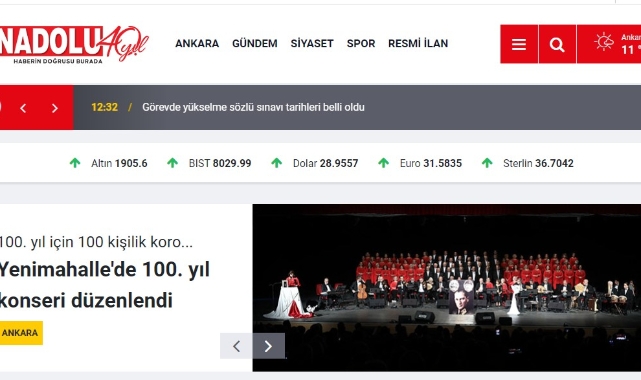Advance to next breaking news headline
The width and height of the screenshot is (641, 380).
[x=55, y=108]
